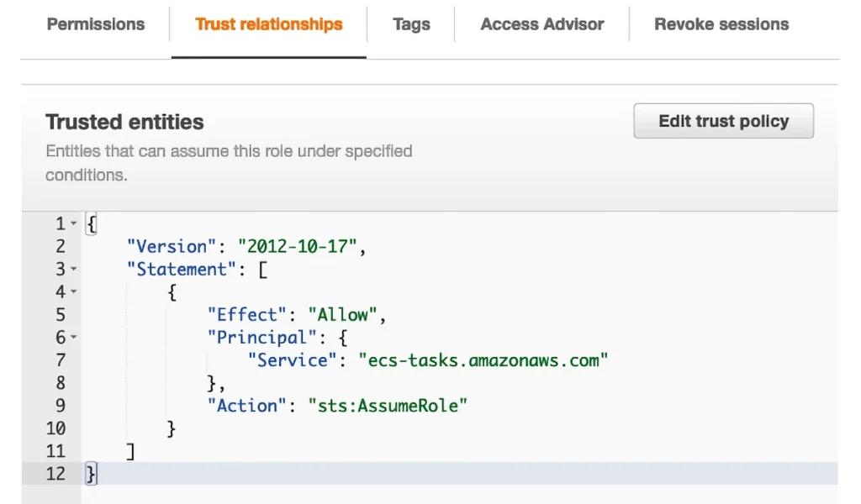Place cursor on the "2012-10-17" version value

300,247
